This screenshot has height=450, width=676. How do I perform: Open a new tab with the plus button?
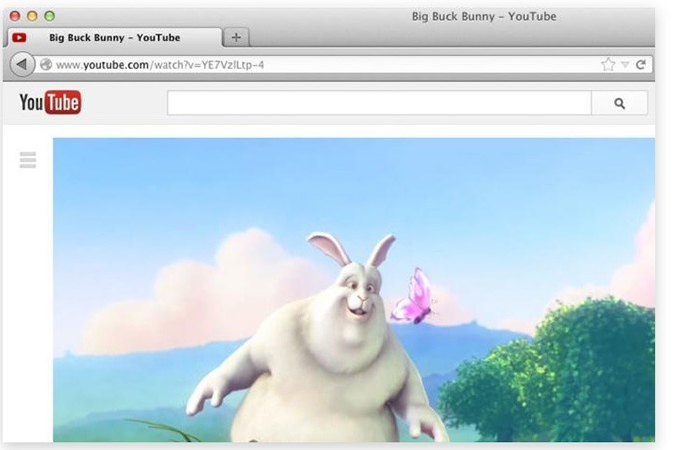(x=236, y=38)
